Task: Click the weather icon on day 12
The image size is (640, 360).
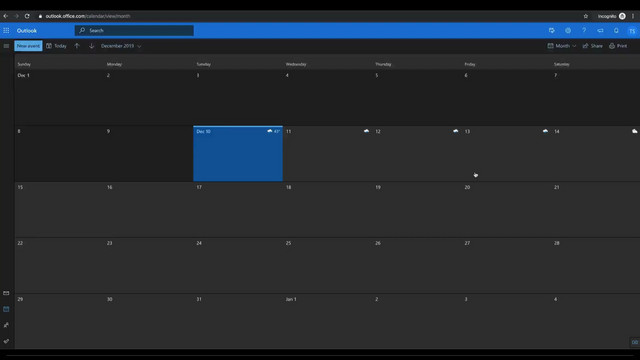Action: click(x=456, y=131)
